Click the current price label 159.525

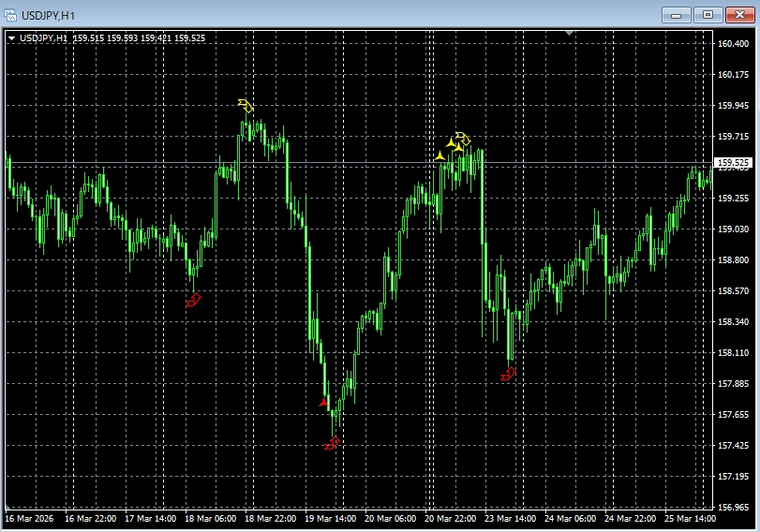coord(733,163)
